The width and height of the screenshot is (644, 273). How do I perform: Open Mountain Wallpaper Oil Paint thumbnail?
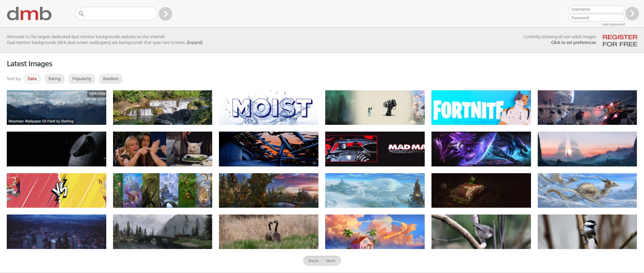(57, 108)
